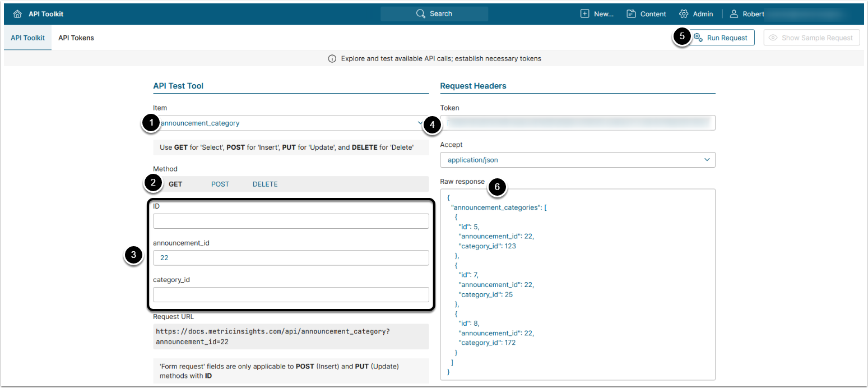Switch to the API Toolkit tab

point(28,38)
